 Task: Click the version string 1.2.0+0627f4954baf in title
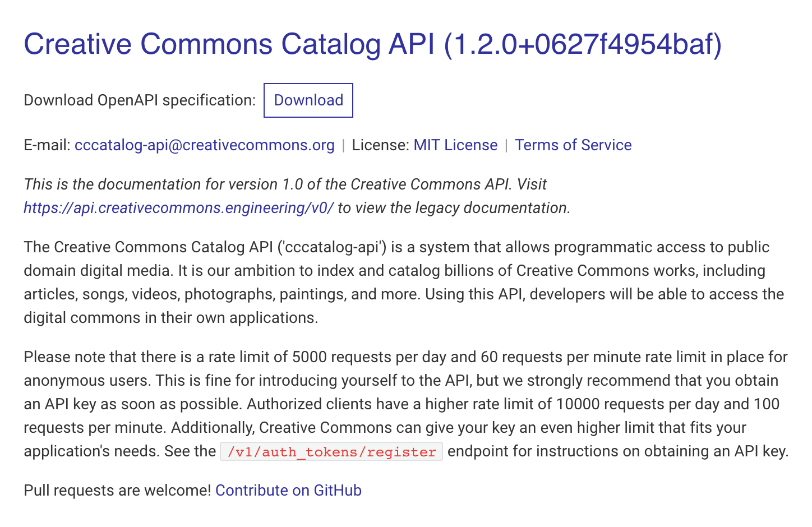click(x=582, y=44)
